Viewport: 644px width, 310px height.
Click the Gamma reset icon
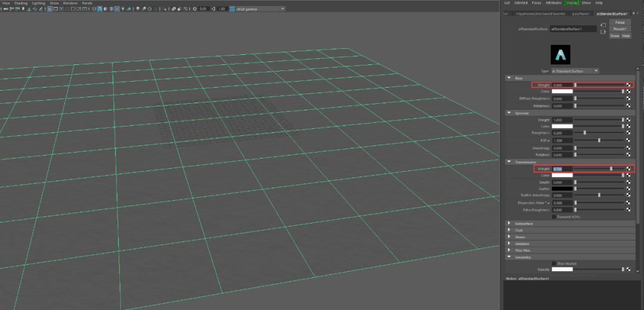pos(213,8)
